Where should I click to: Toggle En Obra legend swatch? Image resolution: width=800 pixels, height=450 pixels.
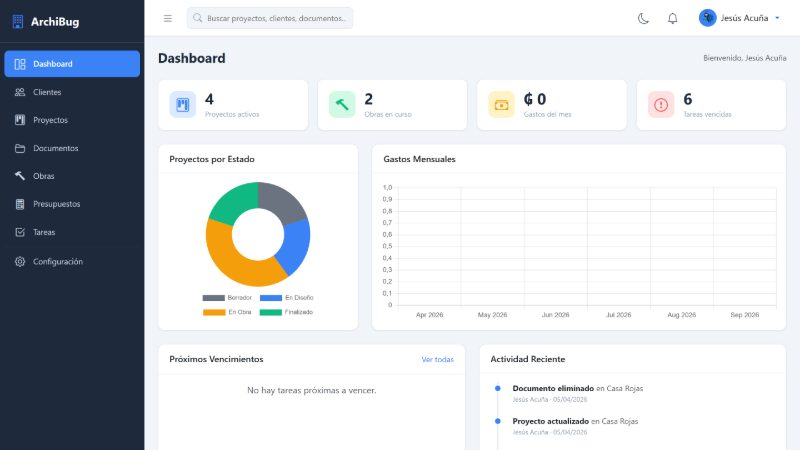214,312
